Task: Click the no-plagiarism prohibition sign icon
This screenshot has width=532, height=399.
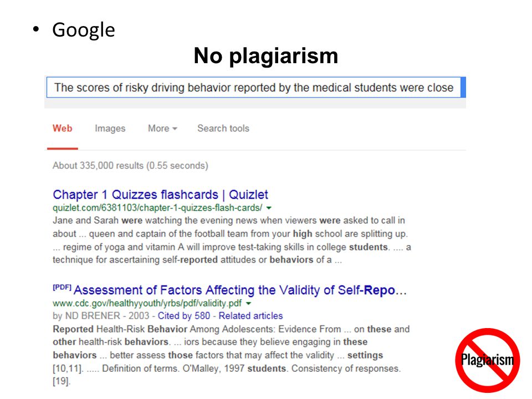Action: click(x=488, y=360)
